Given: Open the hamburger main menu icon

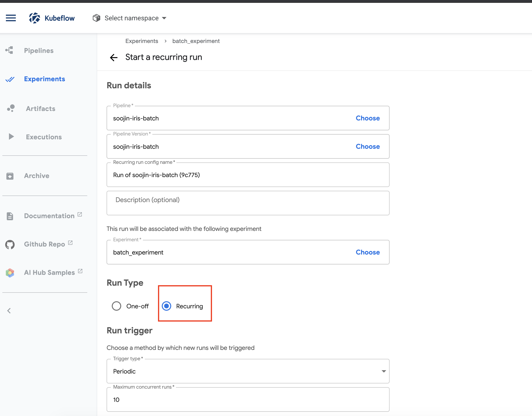Looking at the screenshot, I should click(11, 18).
